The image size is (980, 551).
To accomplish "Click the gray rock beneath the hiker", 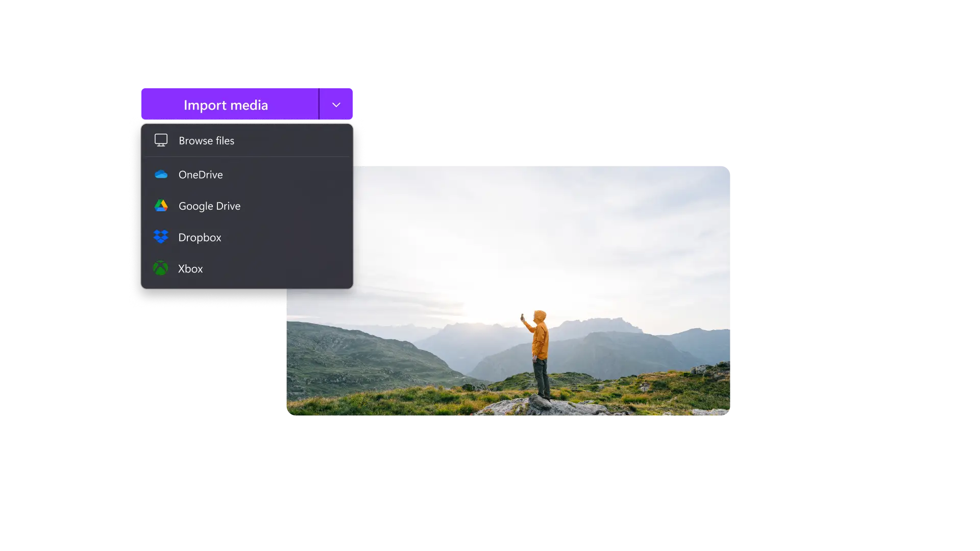I will (541, 407).
